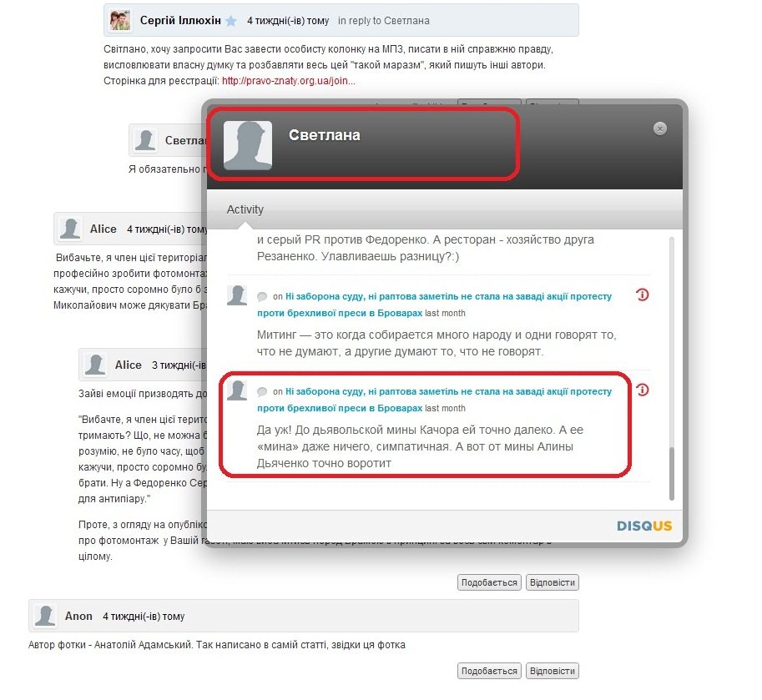Click Подобається button under Anon's comment
The width and height of the screenshot is (762, 700).
tap(489, 671)
